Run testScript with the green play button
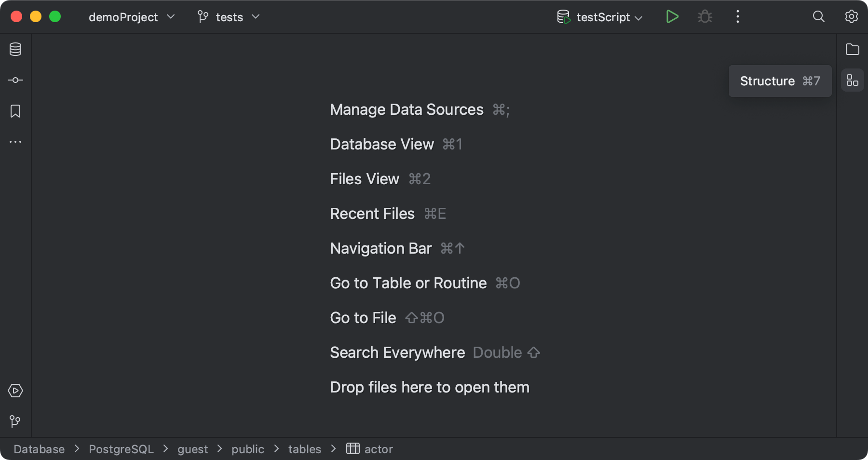868x460 pixels. tap(672, 16)
